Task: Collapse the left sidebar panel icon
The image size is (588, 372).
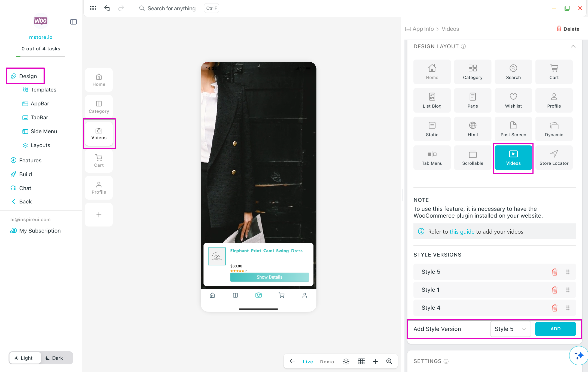Action: tap(73, 22)
